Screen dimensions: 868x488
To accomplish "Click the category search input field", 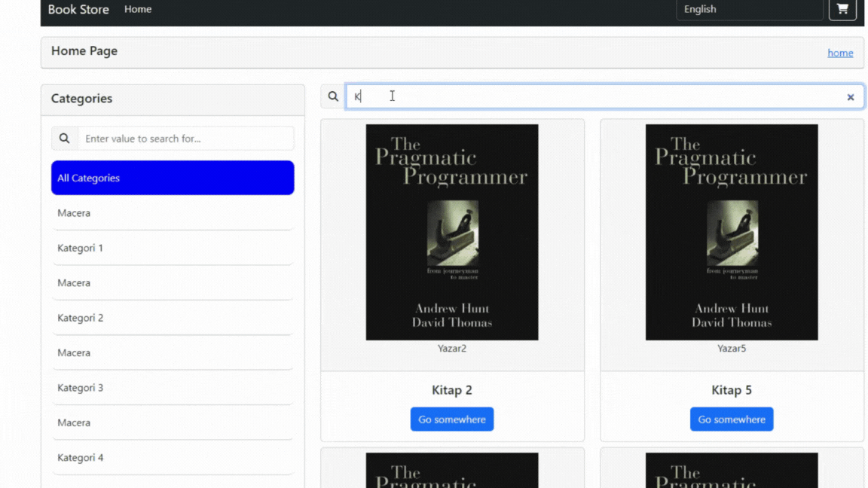I will (185, 138).
